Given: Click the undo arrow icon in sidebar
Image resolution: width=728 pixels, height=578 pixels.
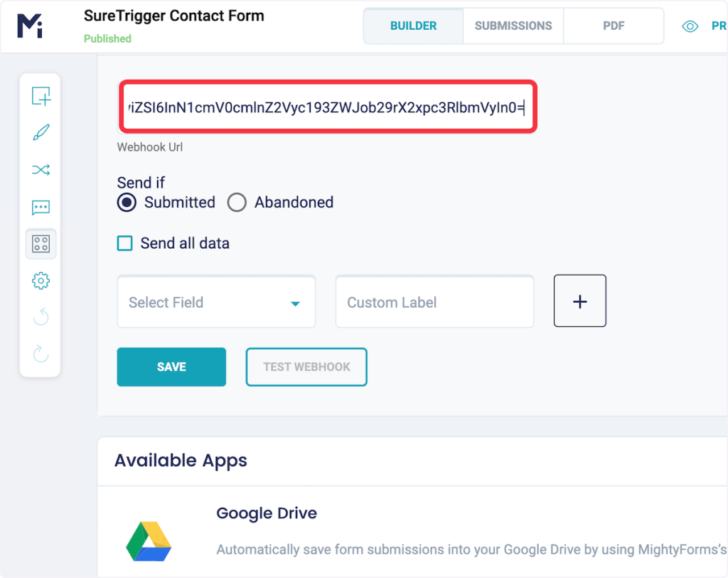Looking at the screenshot, I should (41, 317).
